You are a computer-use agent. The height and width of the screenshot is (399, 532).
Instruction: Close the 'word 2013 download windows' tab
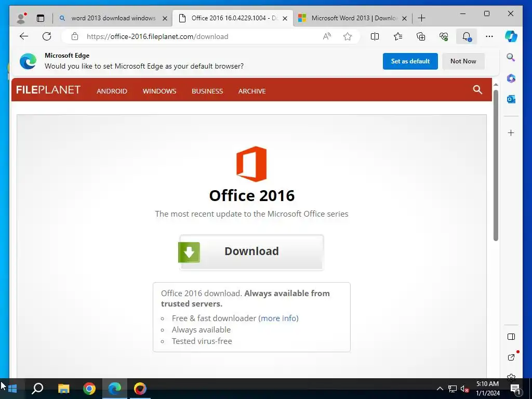pos(165,18)
